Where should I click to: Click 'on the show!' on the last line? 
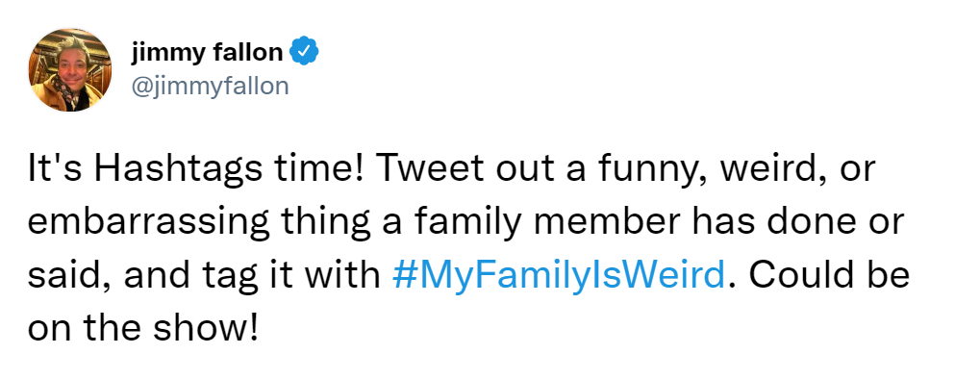[x=142, y=328]
